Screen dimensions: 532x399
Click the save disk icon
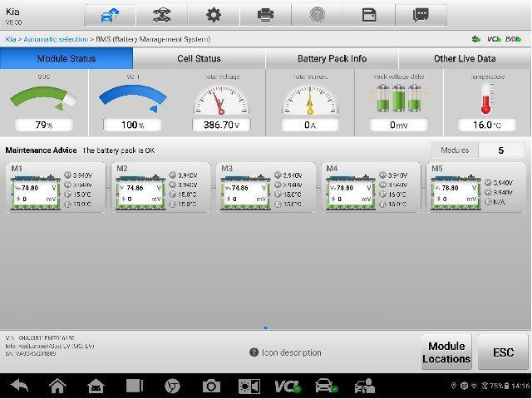(369, 15)
